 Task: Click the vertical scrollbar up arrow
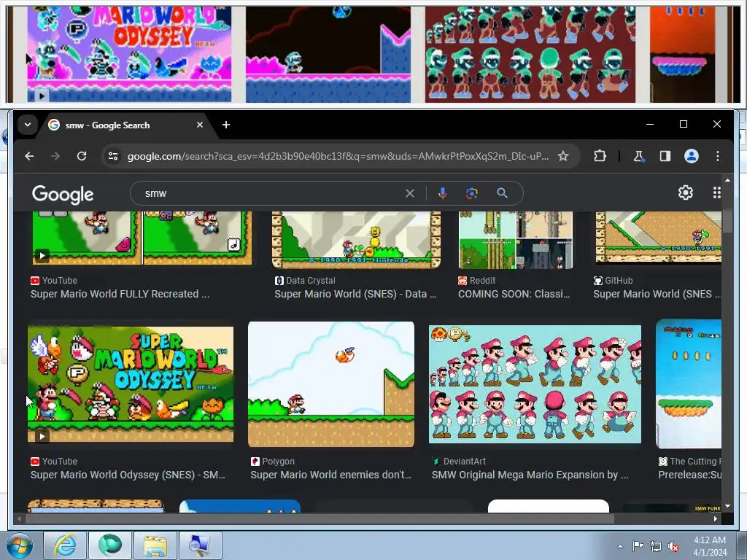727,181
